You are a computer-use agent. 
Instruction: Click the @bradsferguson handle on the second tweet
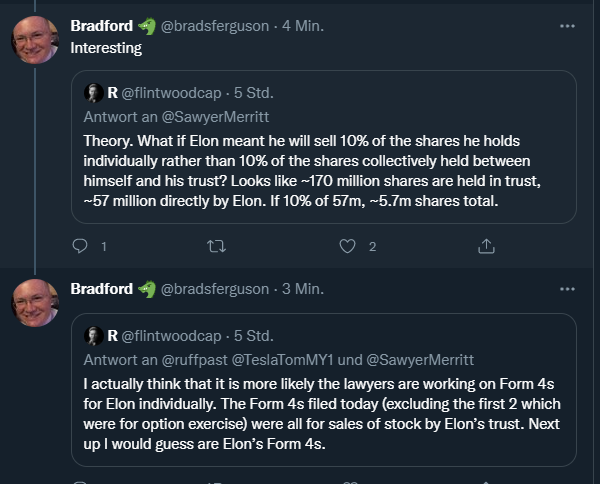click(x=214, y=289)
